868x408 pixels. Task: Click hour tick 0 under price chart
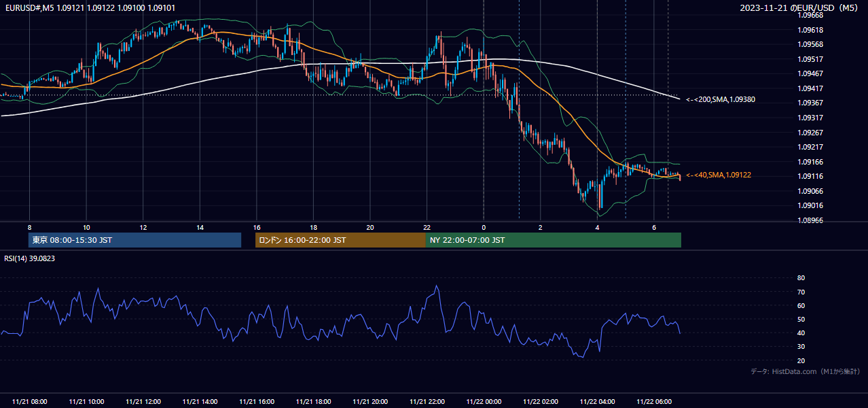[484, 227]
